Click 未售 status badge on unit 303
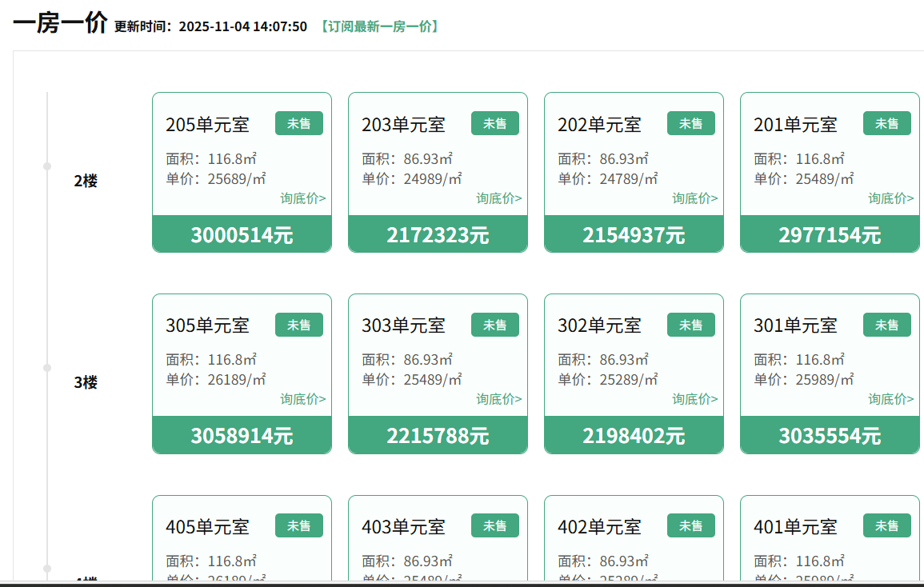This screenshot has width=924, height=587. 495,325
